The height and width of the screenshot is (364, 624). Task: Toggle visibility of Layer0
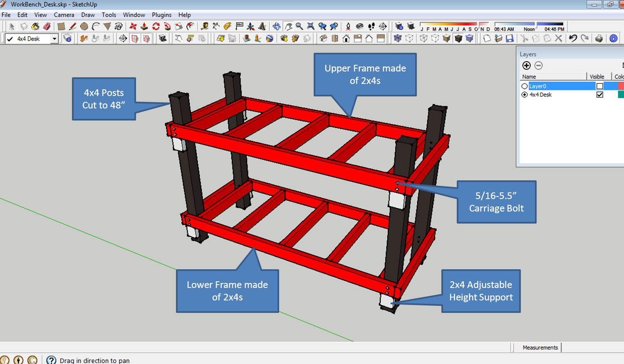[599, 85]
